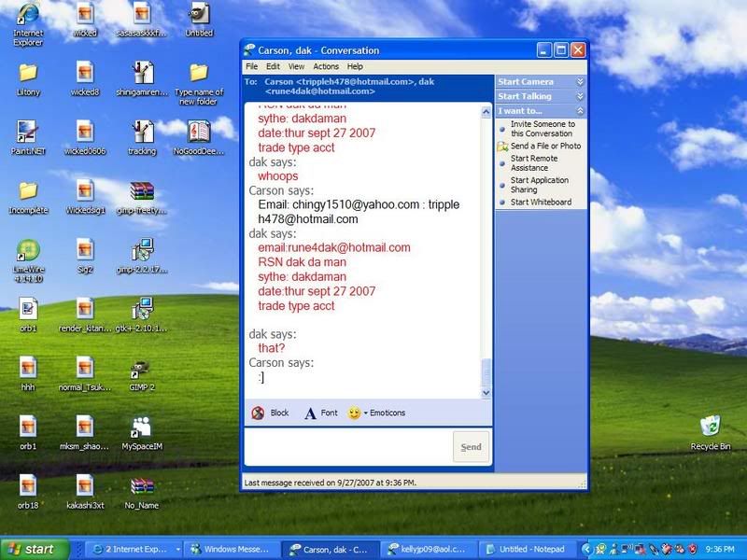Select the tracking desktop icon

[x=142, y=138]
